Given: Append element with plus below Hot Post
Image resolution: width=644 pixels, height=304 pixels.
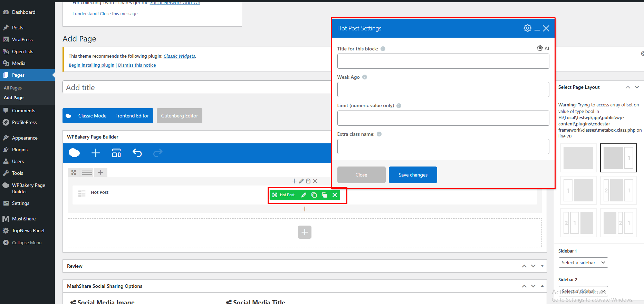Looking at the screenshot, I should [x=305, y=209].
